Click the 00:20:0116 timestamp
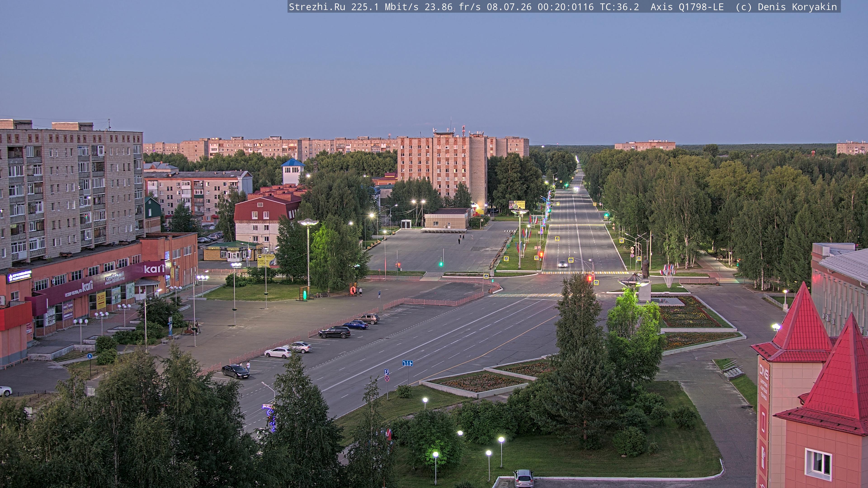Viewport: 868px width, 488px height. (x=566, y=7)
